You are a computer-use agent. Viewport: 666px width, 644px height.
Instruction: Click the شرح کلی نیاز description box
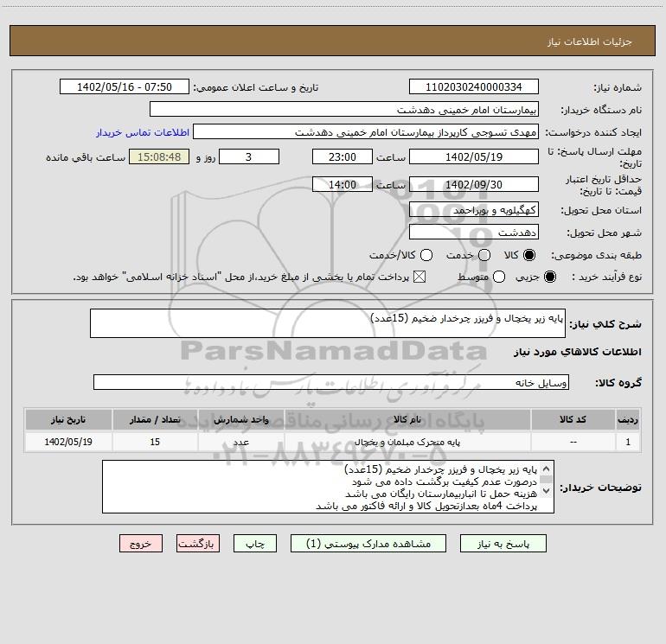328,323
